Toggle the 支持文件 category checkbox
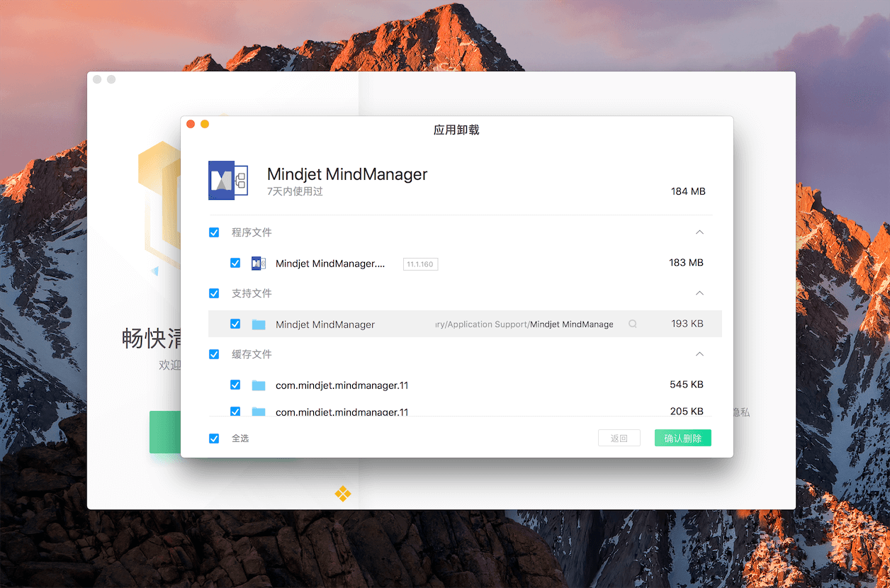This screenshot has height=588, width=890. [x=214, y=293]
